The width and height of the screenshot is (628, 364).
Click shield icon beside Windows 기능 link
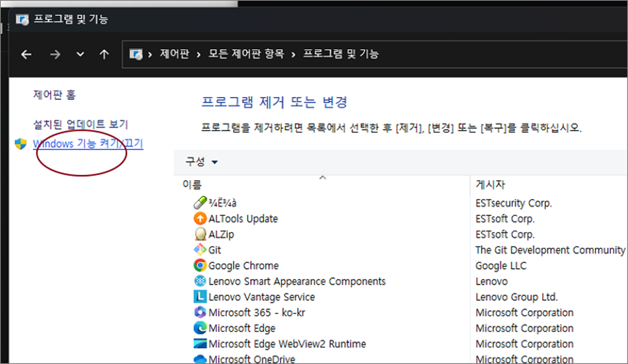click(21, 145)
